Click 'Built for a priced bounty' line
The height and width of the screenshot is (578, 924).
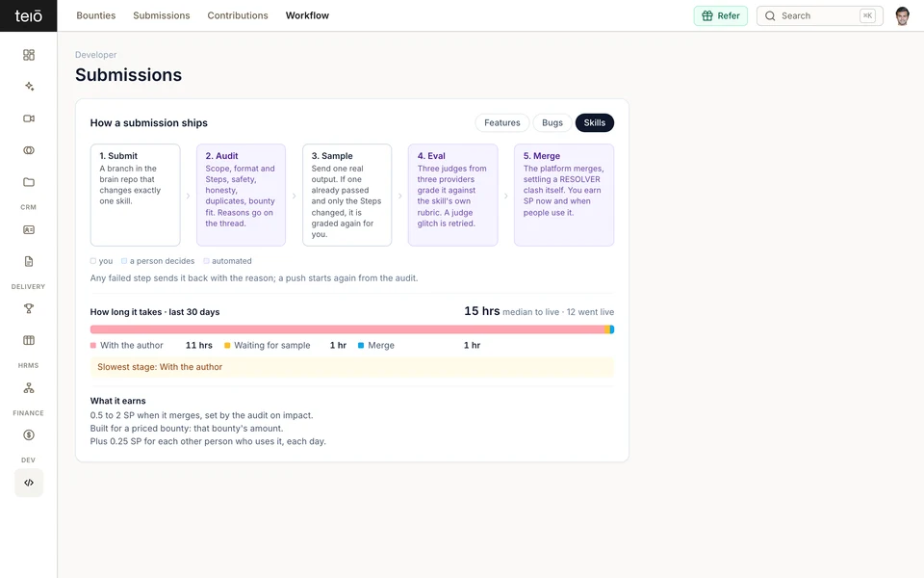tap(187, 428)
